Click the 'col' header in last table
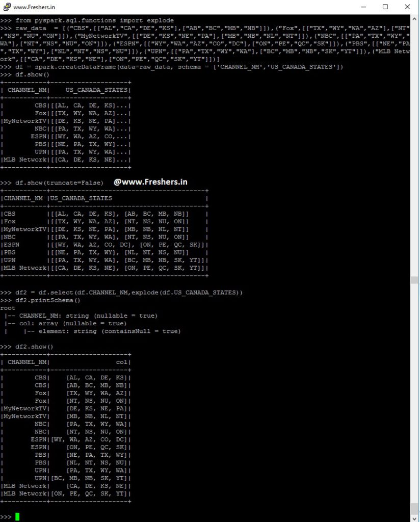The image size is (420, 522). point(122,362)
